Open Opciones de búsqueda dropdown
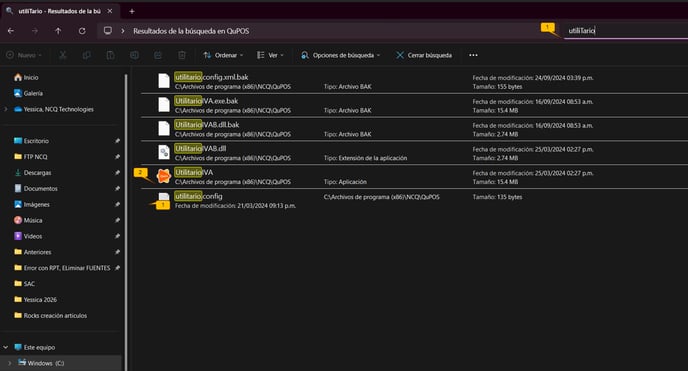This screenshot has height=371, width=688. pos(340,55)
